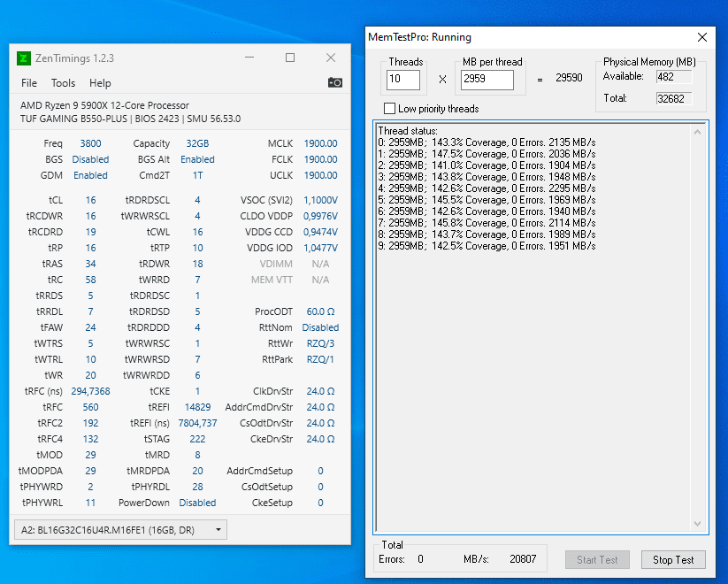Click the Total physical memory value 32682
The width and height of the screenshot is (728, 584).
[x=674, y=98]
